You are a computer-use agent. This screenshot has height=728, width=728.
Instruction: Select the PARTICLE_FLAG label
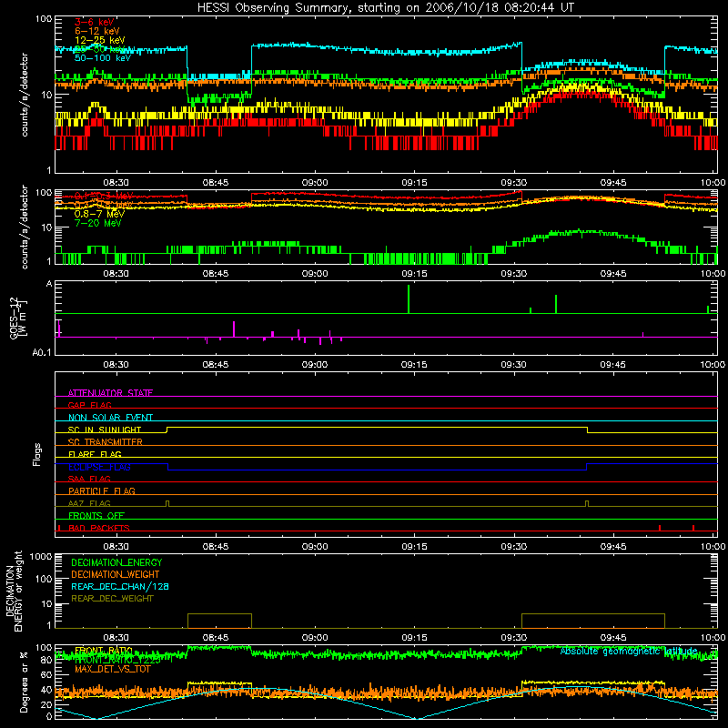pos(102,490)
